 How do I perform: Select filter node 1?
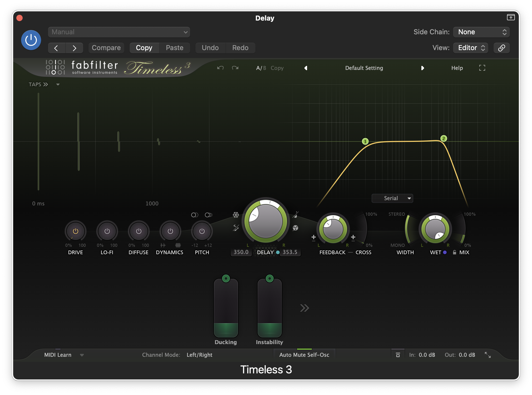click(365, 141)
